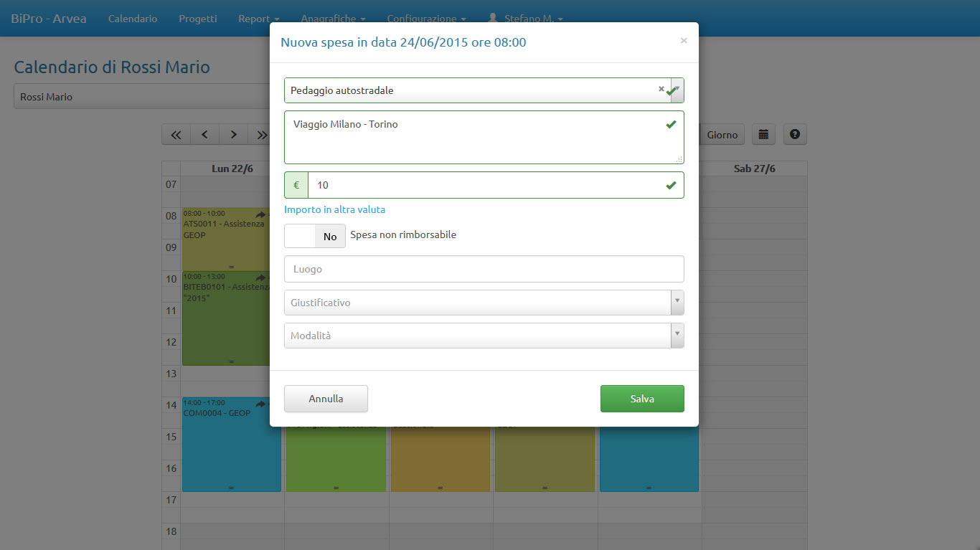The image size is (980, 550).
Task: Cancel the dialog with Annulla
Action: [326, 399]
